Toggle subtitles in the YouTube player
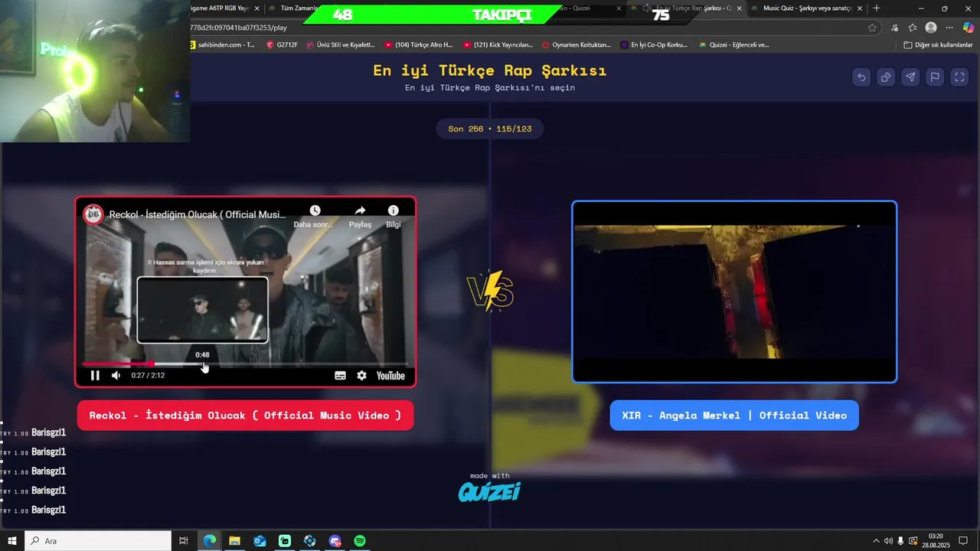Image resolution: width=980 pixels, height=551 pixels. (x=340, y=375)
